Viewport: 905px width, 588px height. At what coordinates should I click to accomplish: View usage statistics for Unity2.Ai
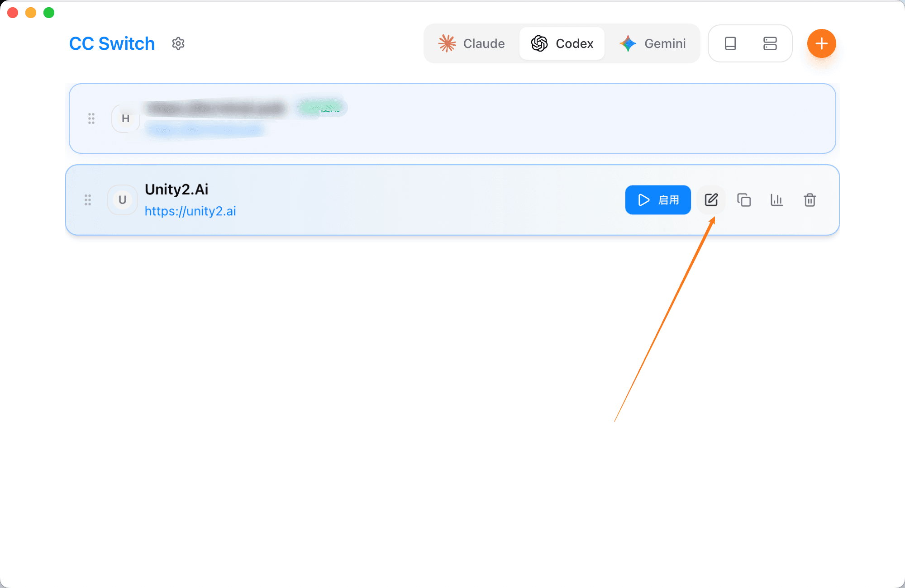(777, 200)
